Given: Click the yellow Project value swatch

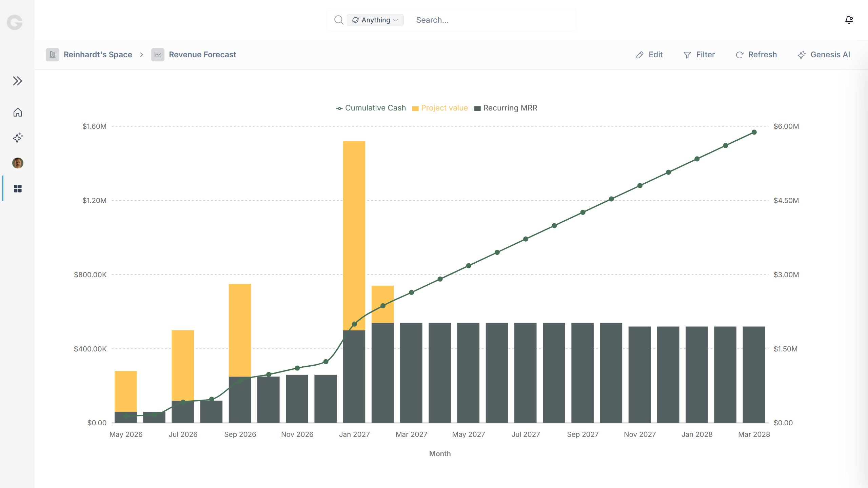Looking at the screenshot, I should point(415,108).
